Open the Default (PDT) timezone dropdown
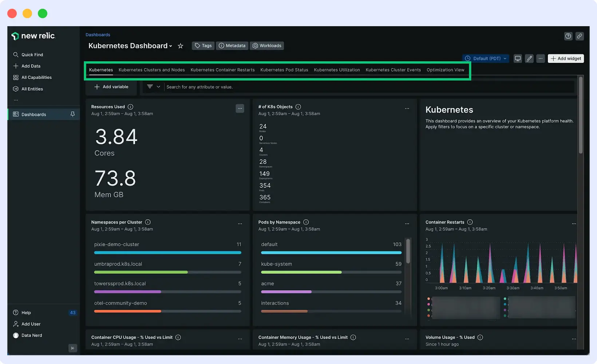The width and height of the screenshot is (597, 364). click(486, 58)
